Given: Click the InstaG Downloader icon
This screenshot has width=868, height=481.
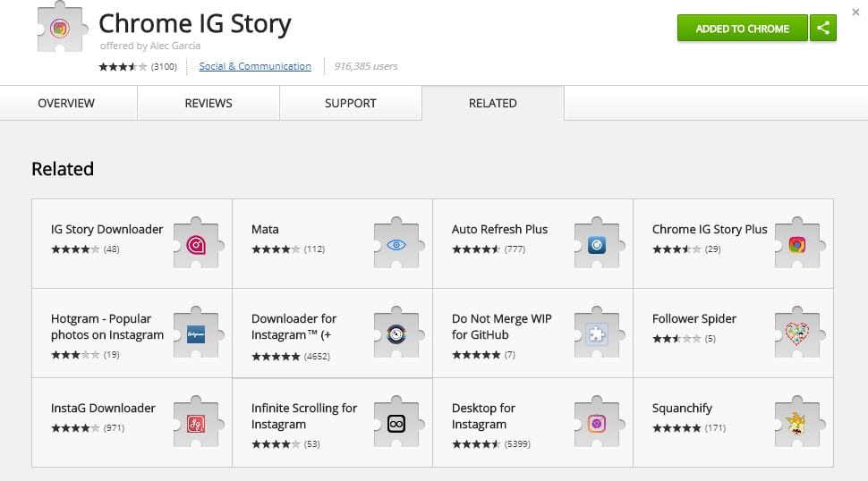Looking at the screenshot, I should tap(198, 422).
